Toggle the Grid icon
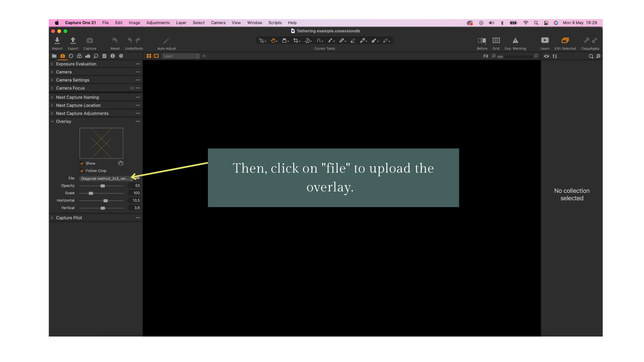 pyautogui.click(x=496, y=41)
